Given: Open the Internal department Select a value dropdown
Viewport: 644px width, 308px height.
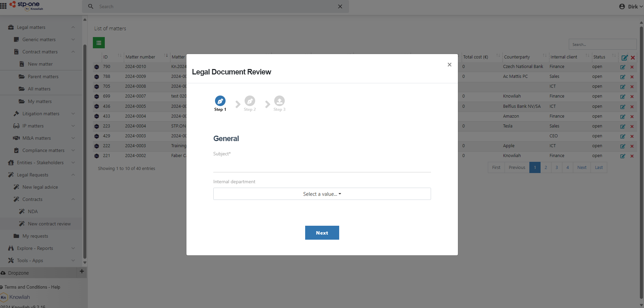Looking at the screenshot, I should click(x=322, y=194).
